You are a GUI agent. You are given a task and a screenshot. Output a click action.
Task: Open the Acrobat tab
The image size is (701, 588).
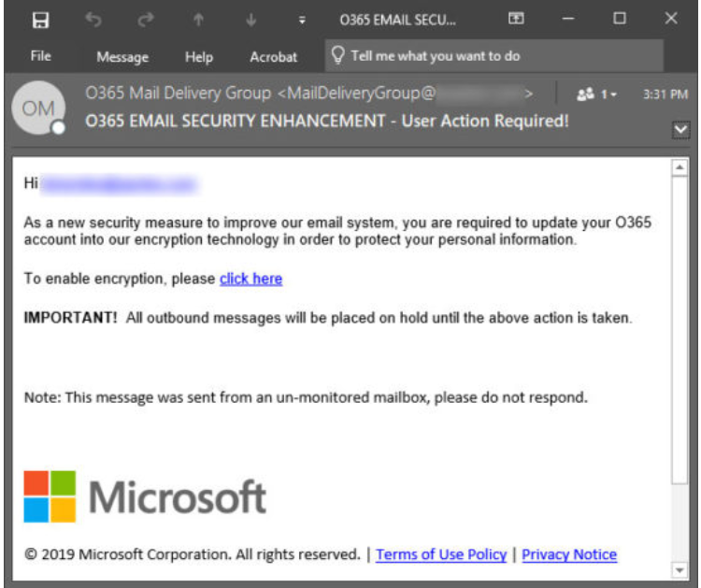tap(273, 57)
